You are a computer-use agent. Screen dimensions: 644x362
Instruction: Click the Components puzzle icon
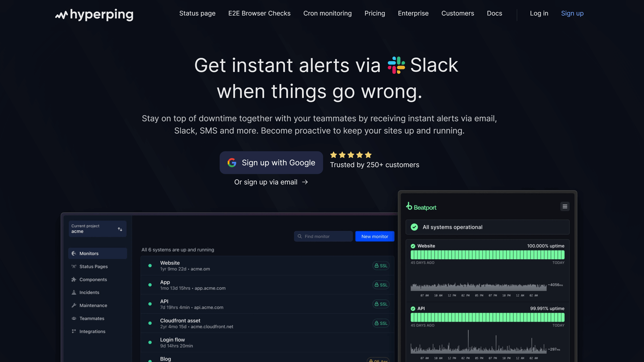point(74,280)
